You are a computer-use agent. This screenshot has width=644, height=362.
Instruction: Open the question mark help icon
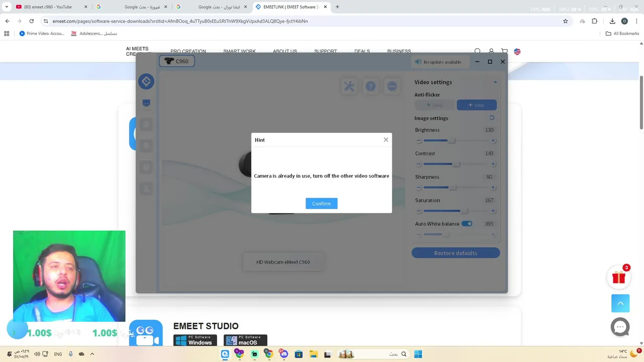point(371,86)
